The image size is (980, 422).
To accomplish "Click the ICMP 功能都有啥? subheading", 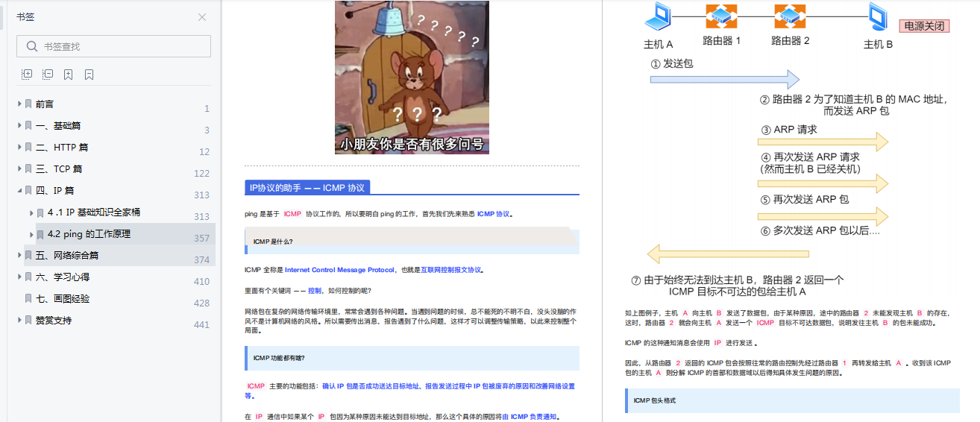I will (279, 358).
